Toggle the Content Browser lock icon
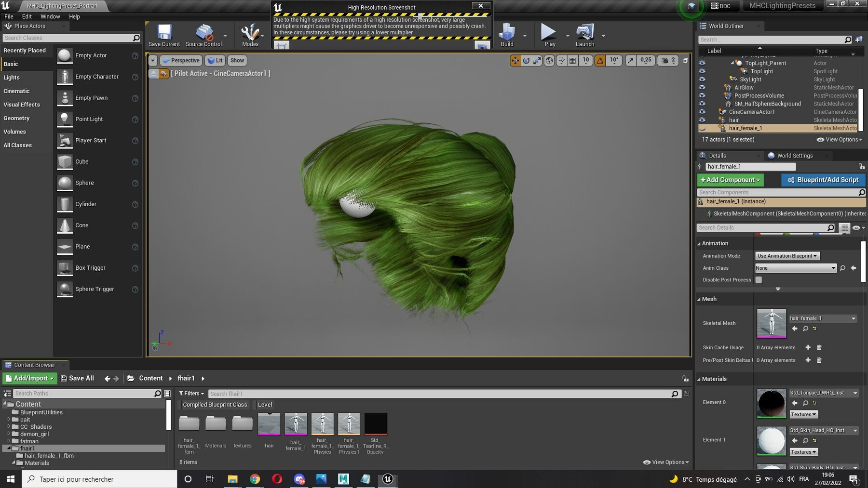The image size is (868, 488). click(685, 379)
